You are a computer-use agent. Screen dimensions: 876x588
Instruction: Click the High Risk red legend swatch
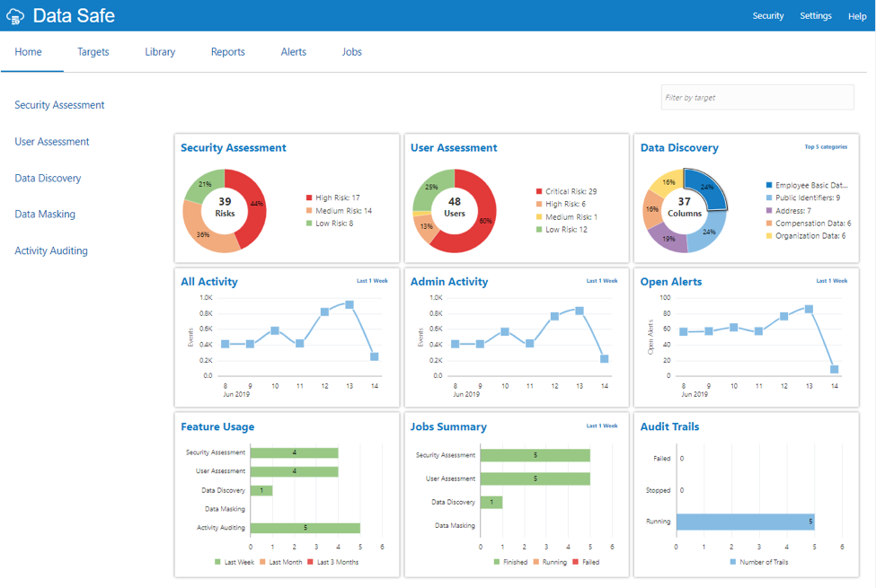[309, 197]
